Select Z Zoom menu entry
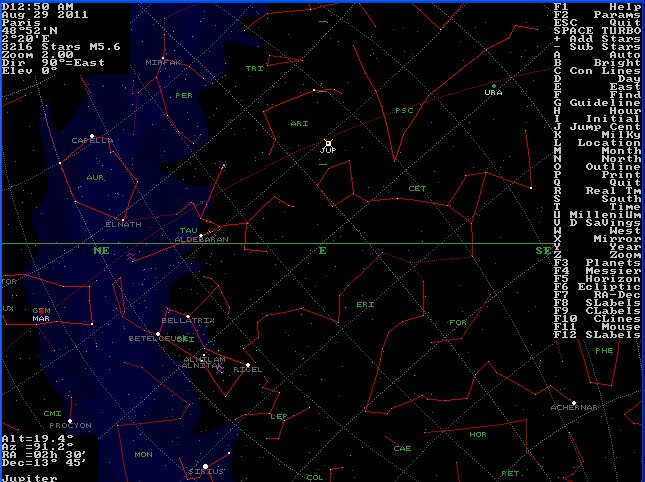 597,255
